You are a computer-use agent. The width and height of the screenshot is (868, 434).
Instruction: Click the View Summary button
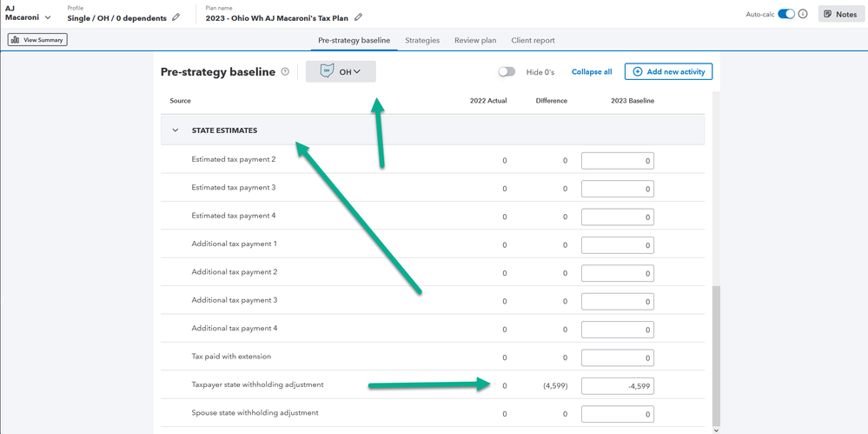[37, 40]
